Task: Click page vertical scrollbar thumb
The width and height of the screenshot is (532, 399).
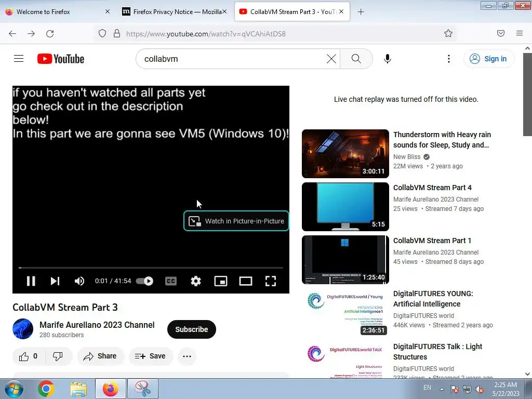Action: 527,95
